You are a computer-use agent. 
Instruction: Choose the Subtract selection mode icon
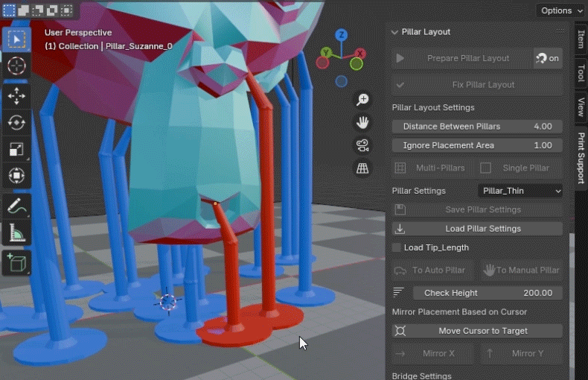click(x=37, y=10)
